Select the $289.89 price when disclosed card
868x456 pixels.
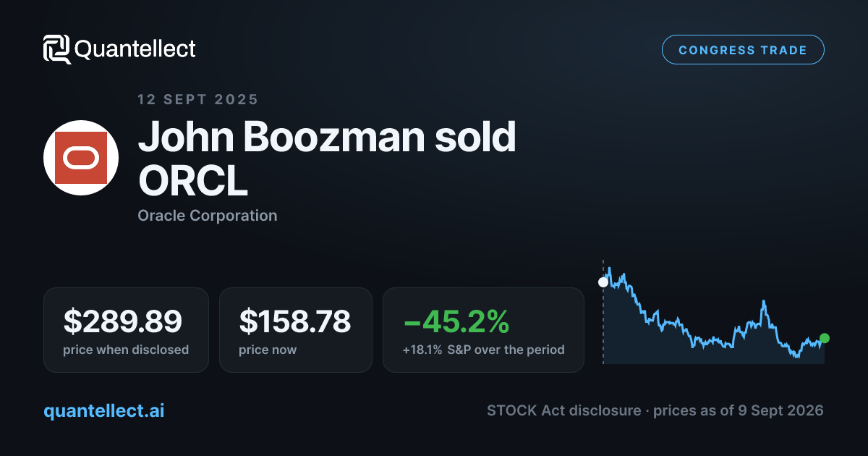tap(126, 330)
